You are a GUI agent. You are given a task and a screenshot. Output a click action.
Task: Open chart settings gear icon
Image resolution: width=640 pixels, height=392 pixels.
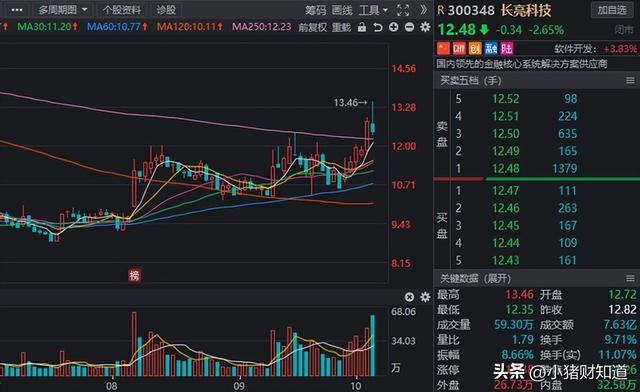pos(425,27)
